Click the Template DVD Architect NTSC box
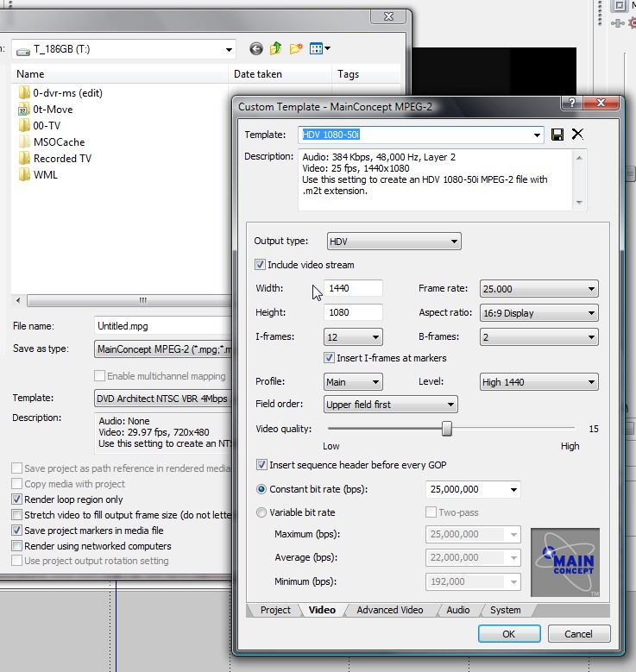 point(163,399)
